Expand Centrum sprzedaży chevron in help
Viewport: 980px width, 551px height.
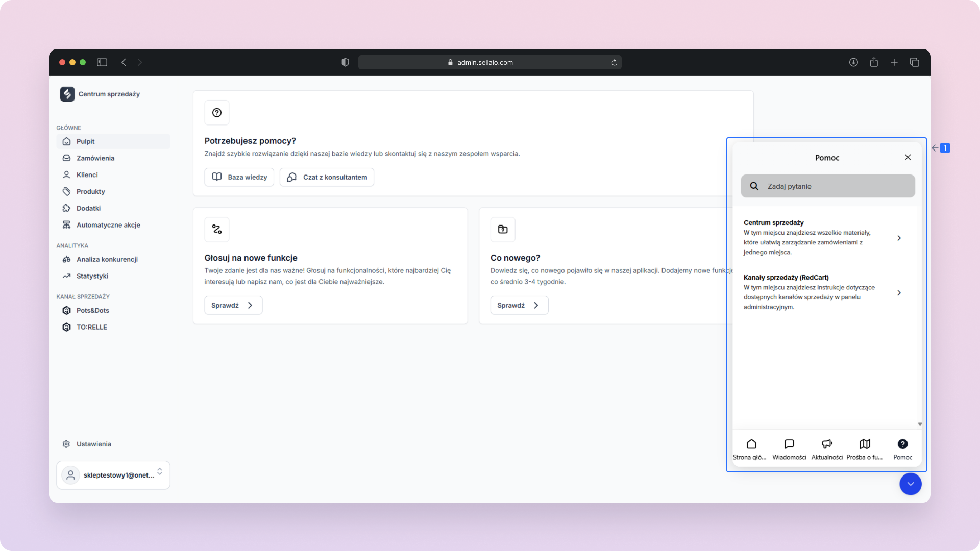point(899,238)
